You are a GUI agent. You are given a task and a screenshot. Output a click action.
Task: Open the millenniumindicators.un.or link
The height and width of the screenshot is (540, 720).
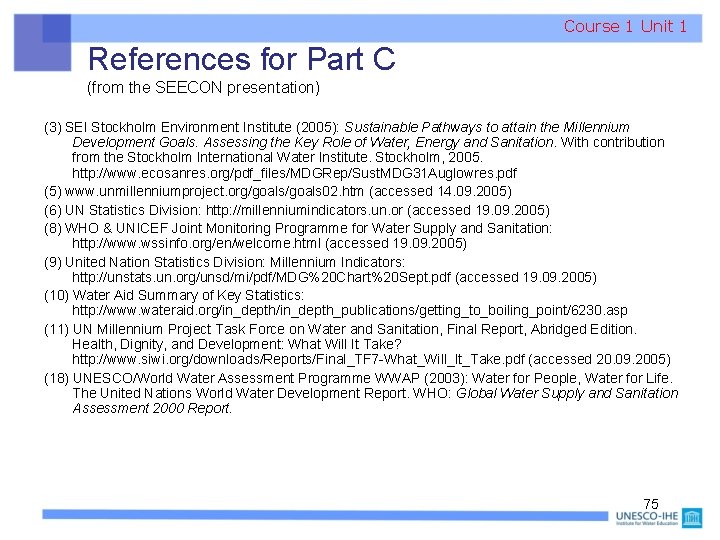point(304,210)
